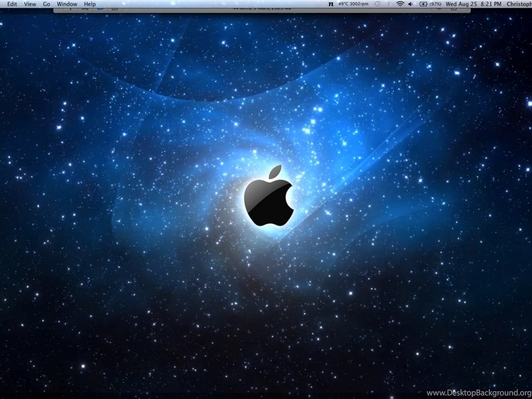Open the Time Machine clock icon
Screen dimensions: 532x399
(377, 4)
